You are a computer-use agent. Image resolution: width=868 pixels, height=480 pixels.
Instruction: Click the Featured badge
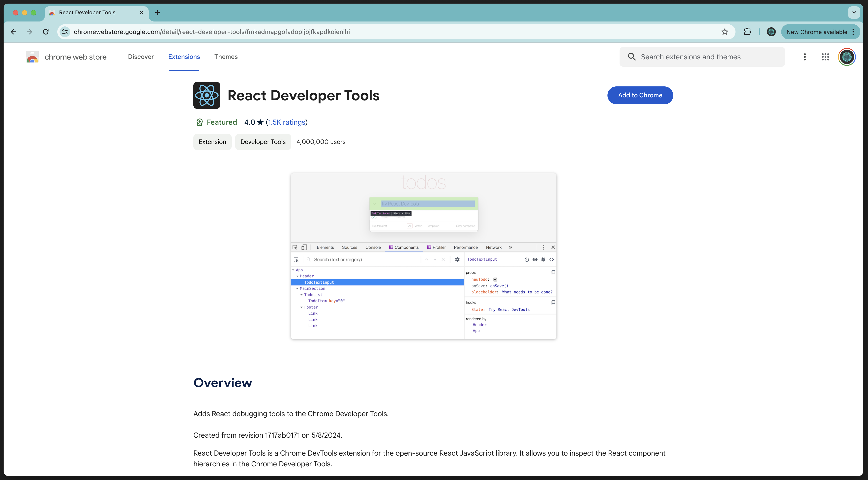click(216, 122)
